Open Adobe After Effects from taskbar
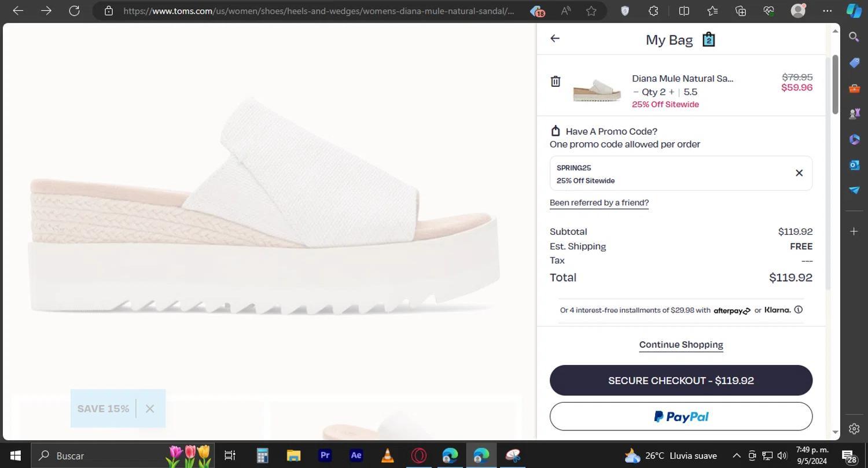The width and height of the screenshot is (868, 468). (x=356, y=455)
